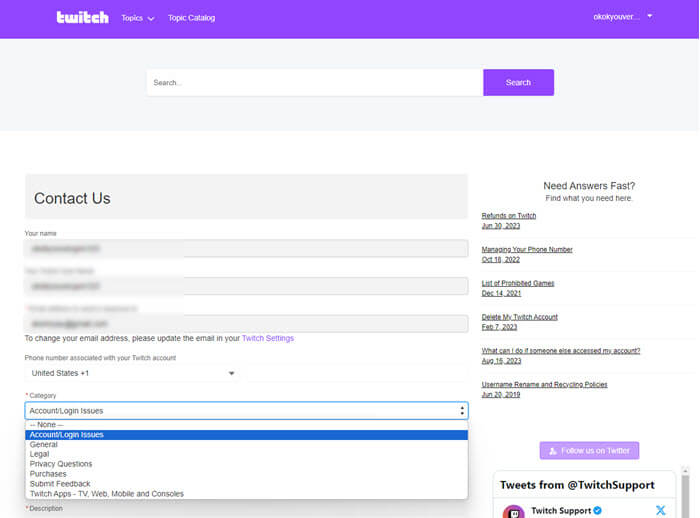Open Delete My Twitch Account article
700x518 pixels.
519,317
